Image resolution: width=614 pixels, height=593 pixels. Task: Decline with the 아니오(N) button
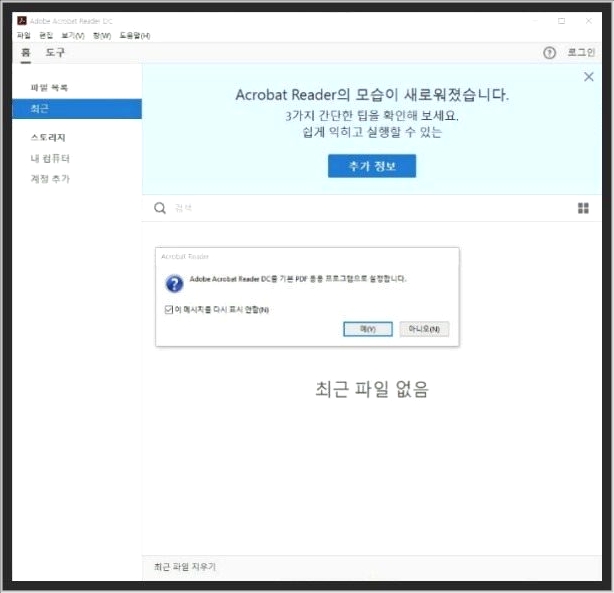tap(424, 329)
